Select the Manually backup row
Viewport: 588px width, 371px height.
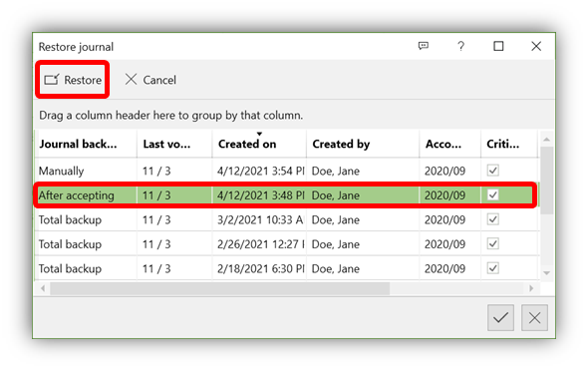(287, 171)
